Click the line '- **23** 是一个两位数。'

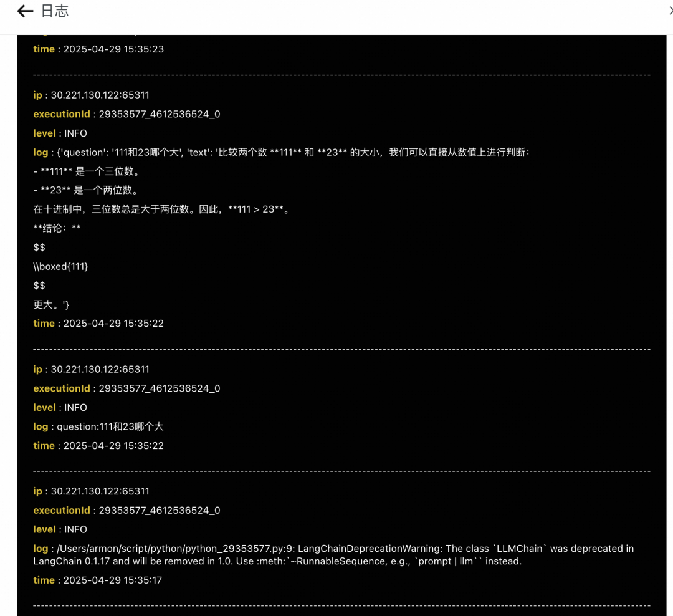click(85, 190)
